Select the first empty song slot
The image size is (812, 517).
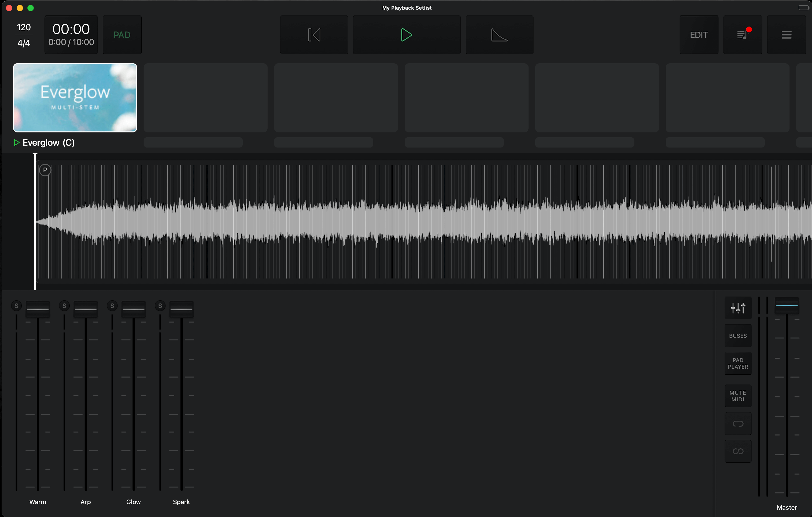[x=205, y=97]
